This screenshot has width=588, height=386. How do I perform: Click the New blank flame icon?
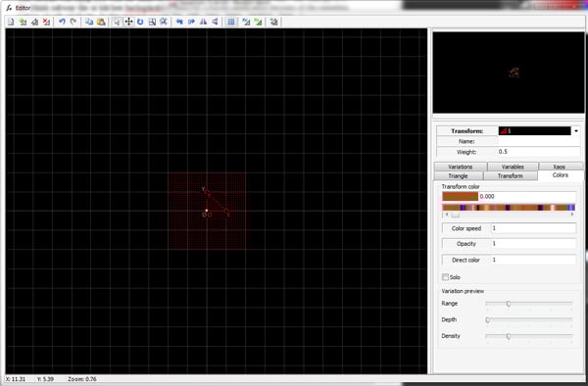click(11, 22)
